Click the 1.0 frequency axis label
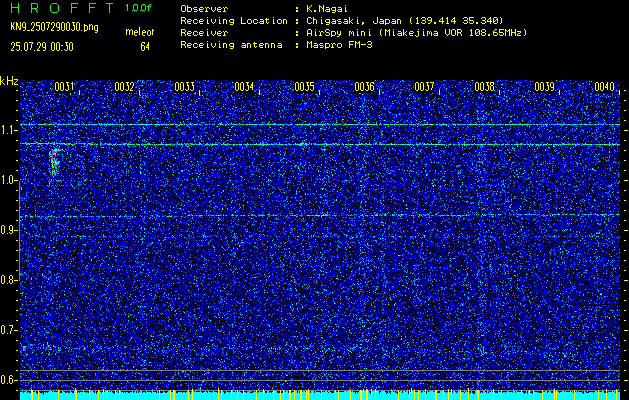 pos(9,181)
